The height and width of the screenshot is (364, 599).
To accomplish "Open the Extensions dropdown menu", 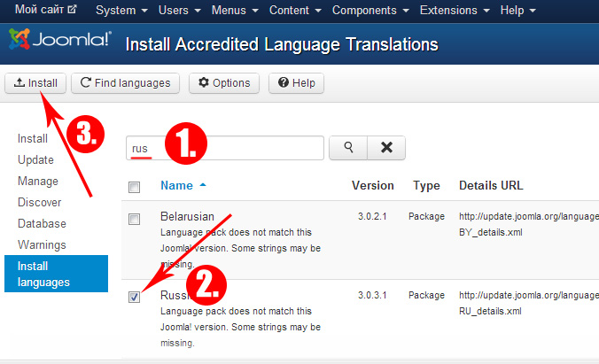I will [x=460, y=11].
